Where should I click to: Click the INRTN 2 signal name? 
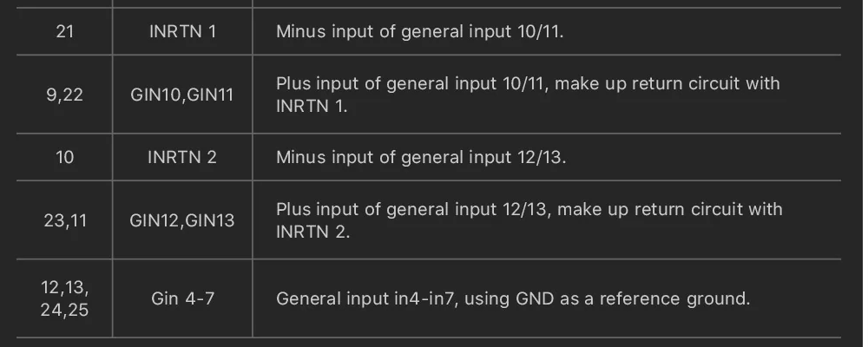pyautogui.click(x=182, y=157)
